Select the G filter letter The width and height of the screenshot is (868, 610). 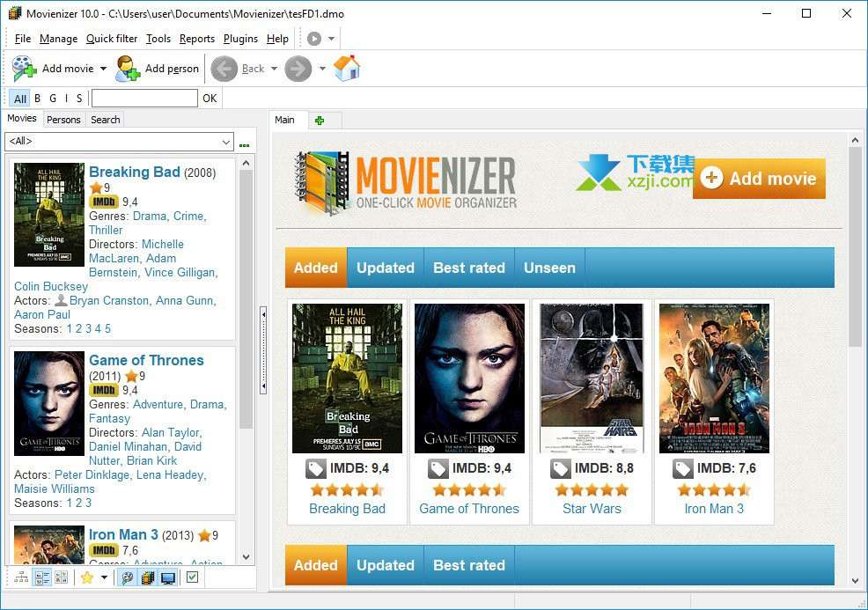click(53, 99)
